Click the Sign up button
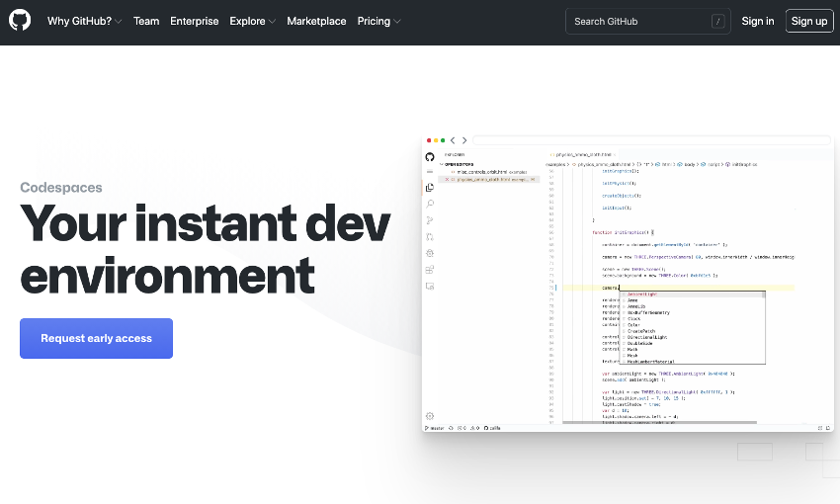The height and width of the screenshot is (504, 840). click(x=809, y=21)
